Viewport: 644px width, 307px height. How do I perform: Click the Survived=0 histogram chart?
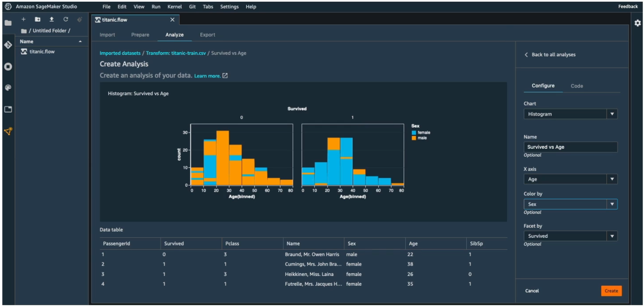pos(241,155)
